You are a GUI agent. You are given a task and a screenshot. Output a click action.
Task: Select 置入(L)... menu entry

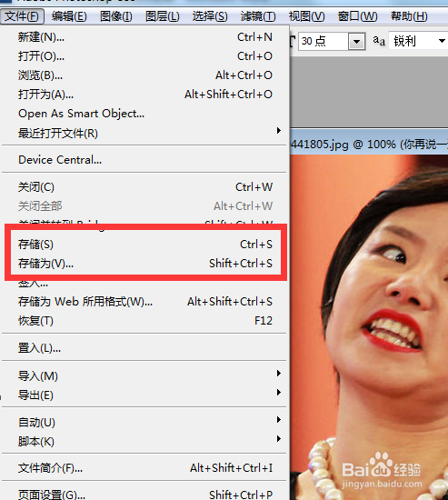click(x=144, y=348)
